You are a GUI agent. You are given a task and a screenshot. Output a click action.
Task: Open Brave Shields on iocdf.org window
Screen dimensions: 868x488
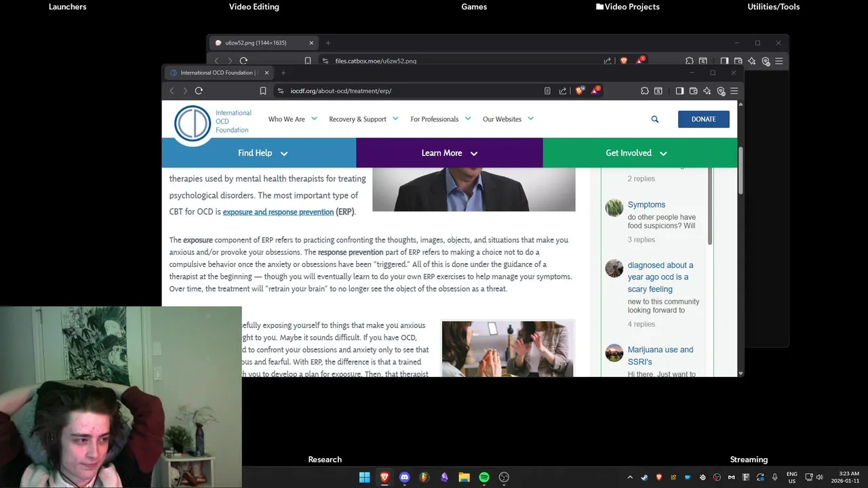tap(580, 90)
